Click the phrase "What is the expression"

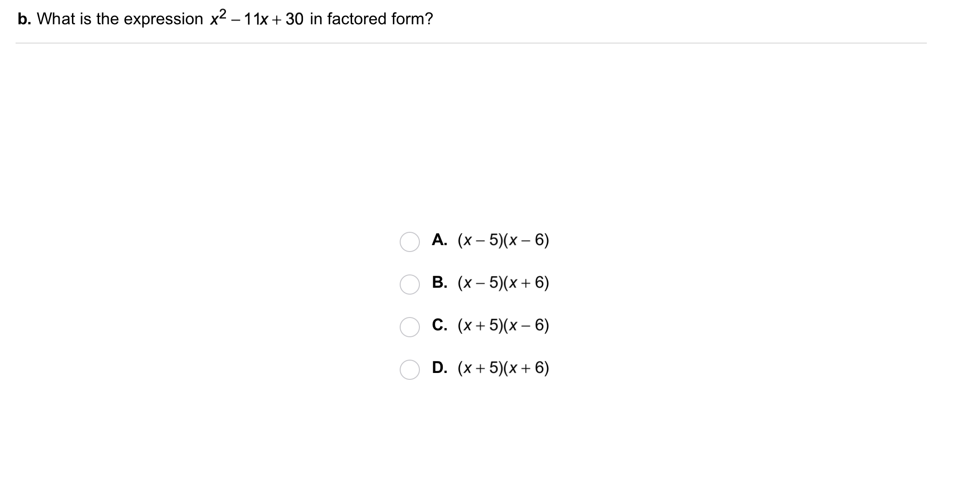tap(120, 19)
